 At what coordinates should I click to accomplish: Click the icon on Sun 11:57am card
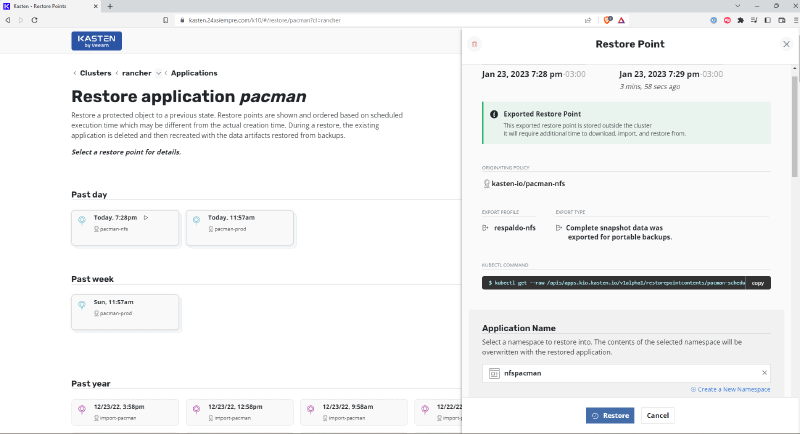coord(82,305)
